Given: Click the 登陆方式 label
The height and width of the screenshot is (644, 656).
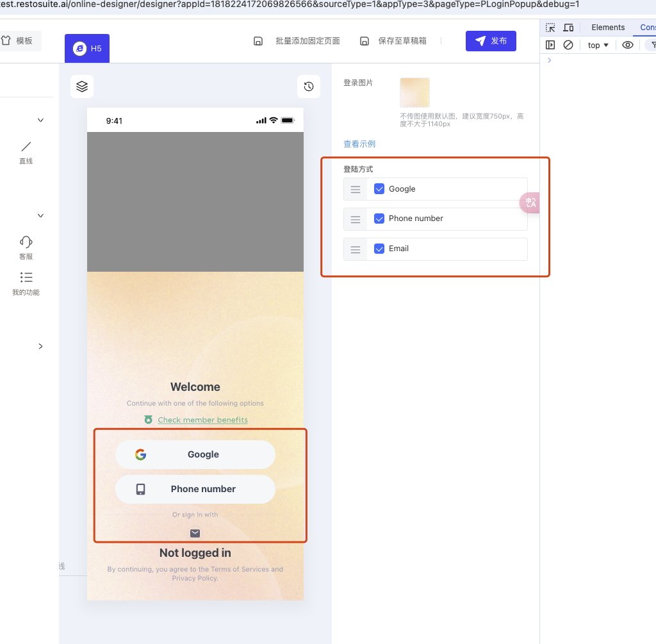Looking at the screenshot, I should 358,169.
